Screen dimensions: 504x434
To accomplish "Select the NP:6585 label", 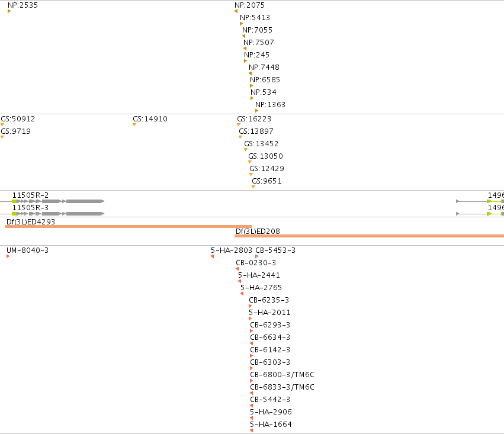I will coord(265,80).
